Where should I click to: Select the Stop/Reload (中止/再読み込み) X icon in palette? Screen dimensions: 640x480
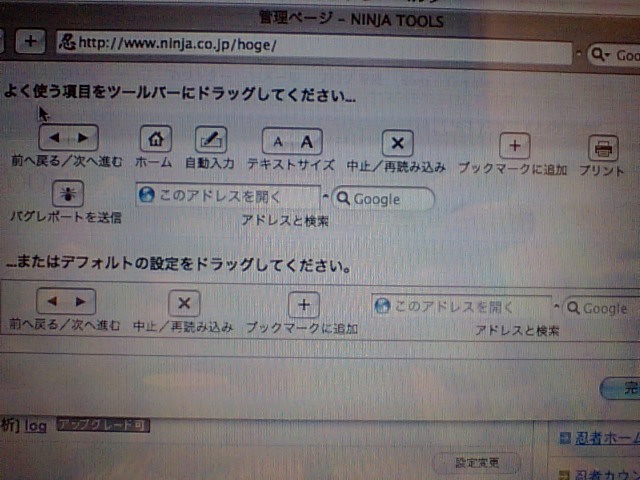(x=398, y=143)
